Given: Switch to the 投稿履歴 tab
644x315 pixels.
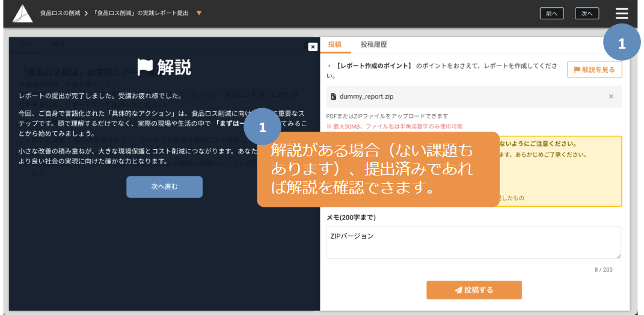Looking at the screenshot, I should pyautogui.click(x=374, y=44).
